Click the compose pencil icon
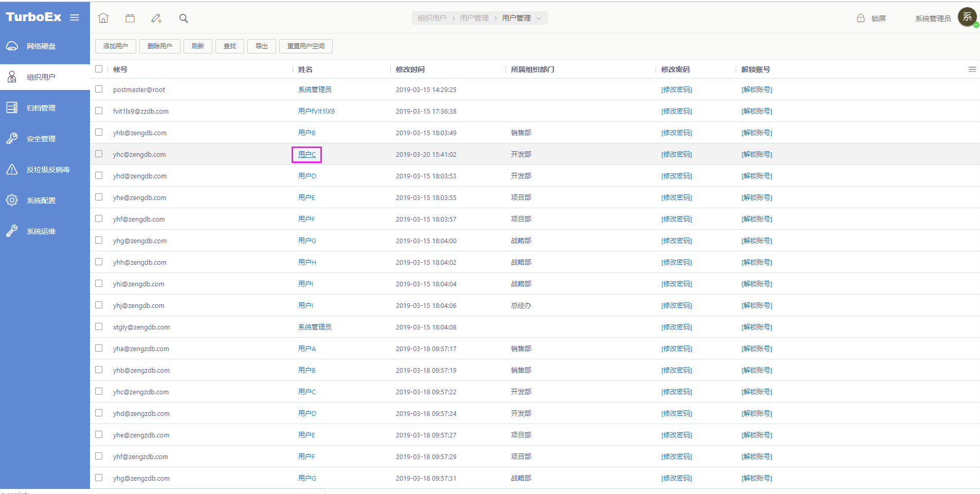This screenshot has height=494, width=980. click(156, 19)
